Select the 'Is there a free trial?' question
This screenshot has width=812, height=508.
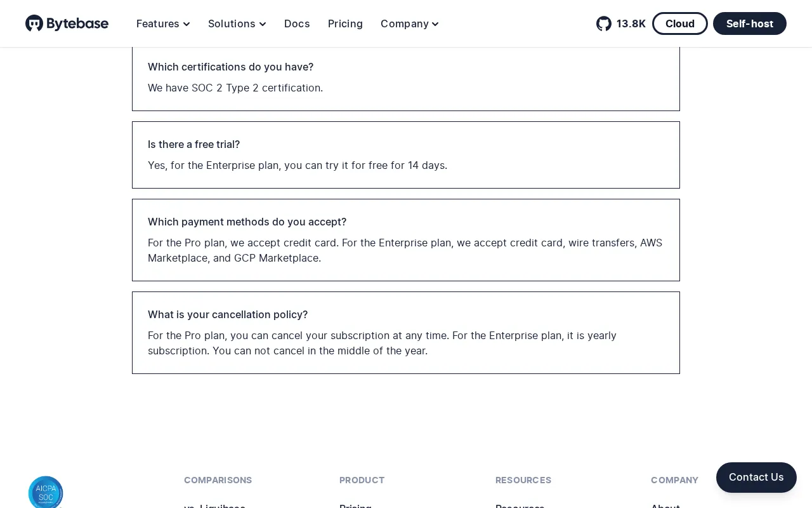[194, 144]
